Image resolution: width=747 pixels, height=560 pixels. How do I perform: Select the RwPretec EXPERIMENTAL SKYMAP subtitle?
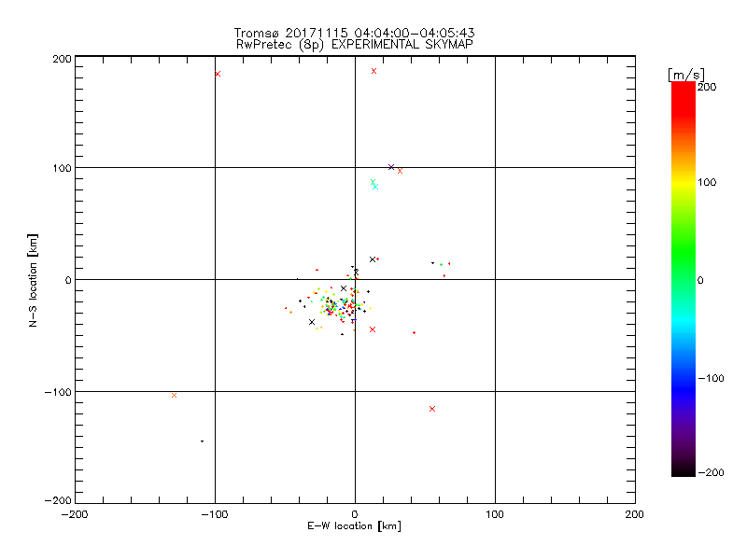pyautogui.click(x=355, y=45)
